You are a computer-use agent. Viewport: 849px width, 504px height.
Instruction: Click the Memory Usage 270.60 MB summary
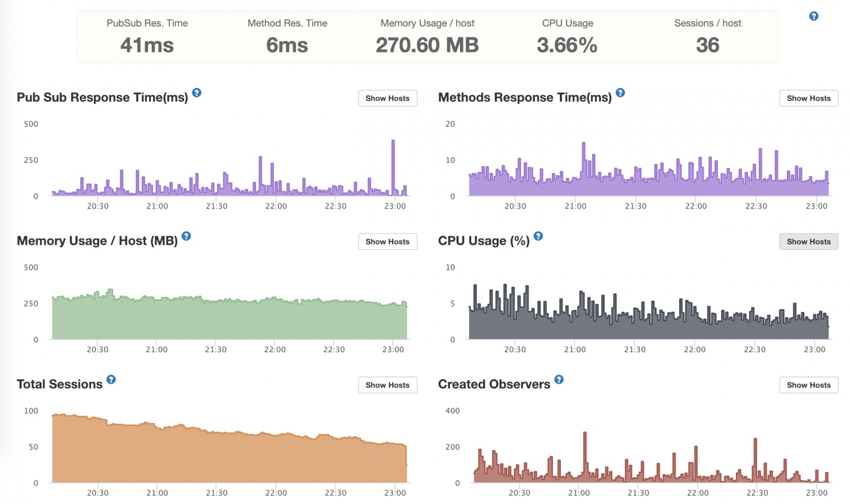pos(427,45)
